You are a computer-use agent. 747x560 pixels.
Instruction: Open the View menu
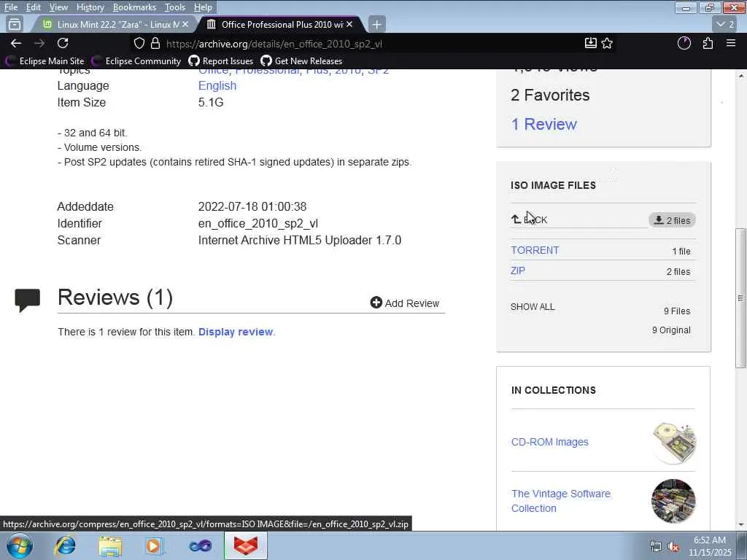(x=58, y=7)
